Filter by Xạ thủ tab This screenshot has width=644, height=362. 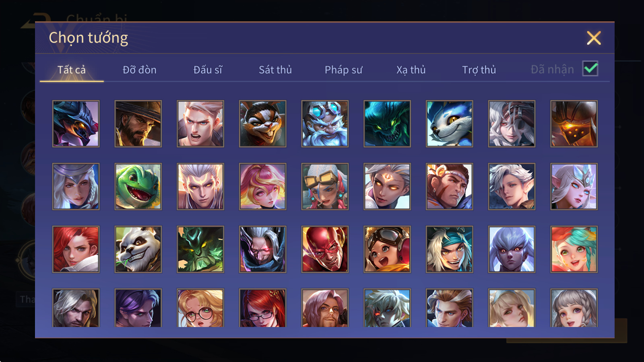[x=411, y=70]
